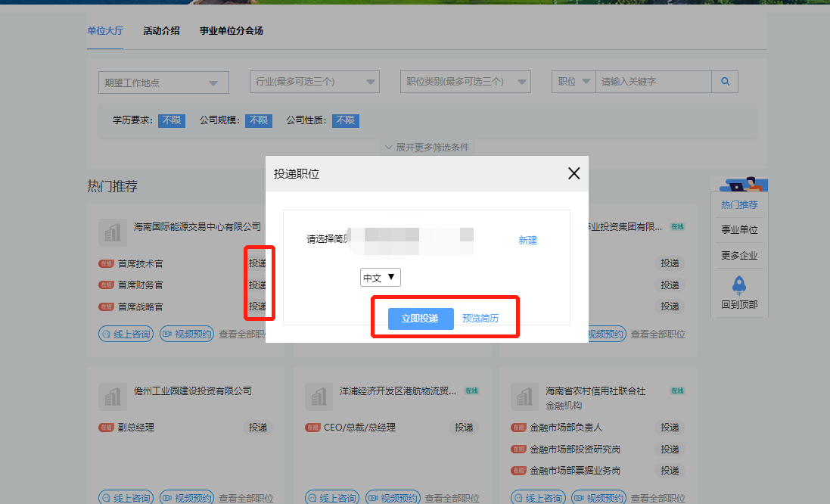
Task: Click 洋浦经济开发区港航物流 company logo icon
Action: coord(319,397)
